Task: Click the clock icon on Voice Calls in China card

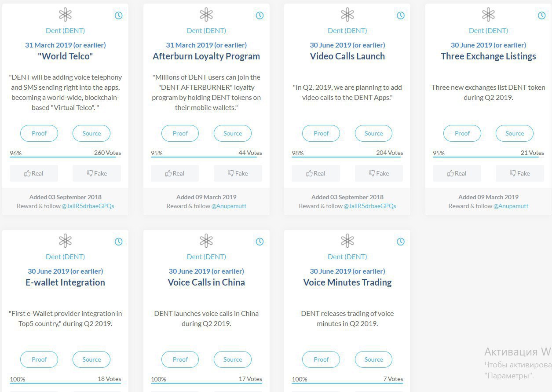Action: pos(260,242)
